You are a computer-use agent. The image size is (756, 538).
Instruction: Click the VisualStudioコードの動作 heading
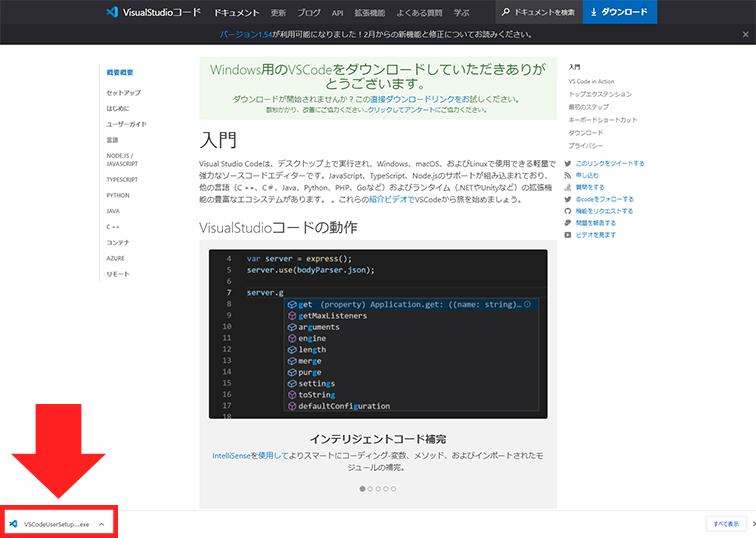278,228
